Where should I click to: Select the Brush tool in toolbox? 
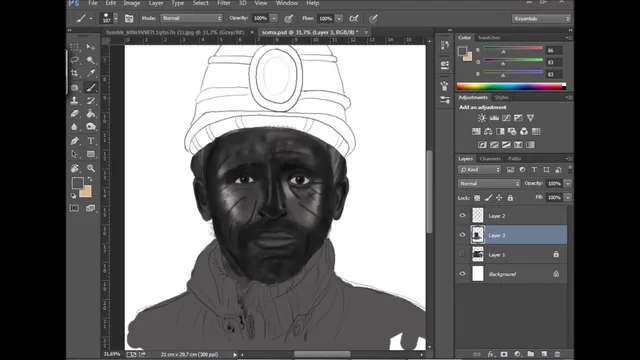point(91,87)
